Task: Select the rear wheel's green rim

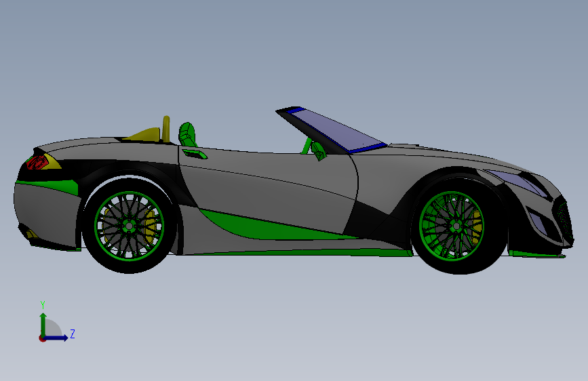Action: 129,226
